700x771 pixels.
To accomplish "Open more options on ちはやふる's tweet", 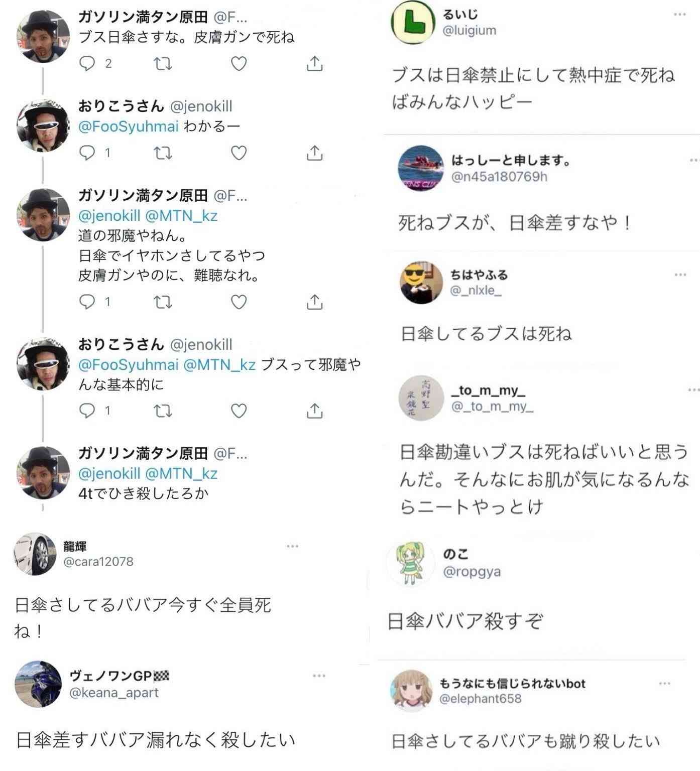I will 680,275.
